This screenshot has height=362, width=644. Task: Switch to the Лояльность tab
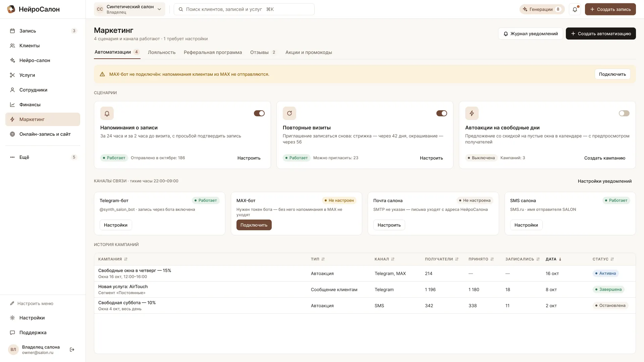tap(162, 52)
